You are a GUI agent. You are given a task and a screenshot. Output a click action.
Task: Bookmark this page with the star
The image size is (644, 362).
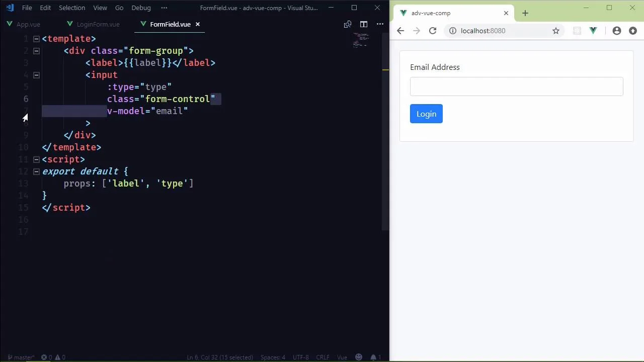click(556, 31)
